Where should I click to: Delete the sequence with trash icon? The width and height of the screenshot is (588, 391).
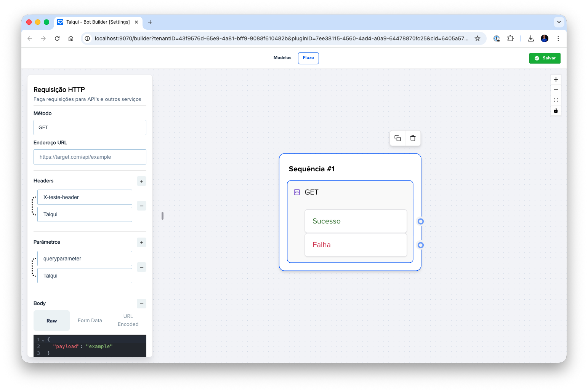[413, 138]
